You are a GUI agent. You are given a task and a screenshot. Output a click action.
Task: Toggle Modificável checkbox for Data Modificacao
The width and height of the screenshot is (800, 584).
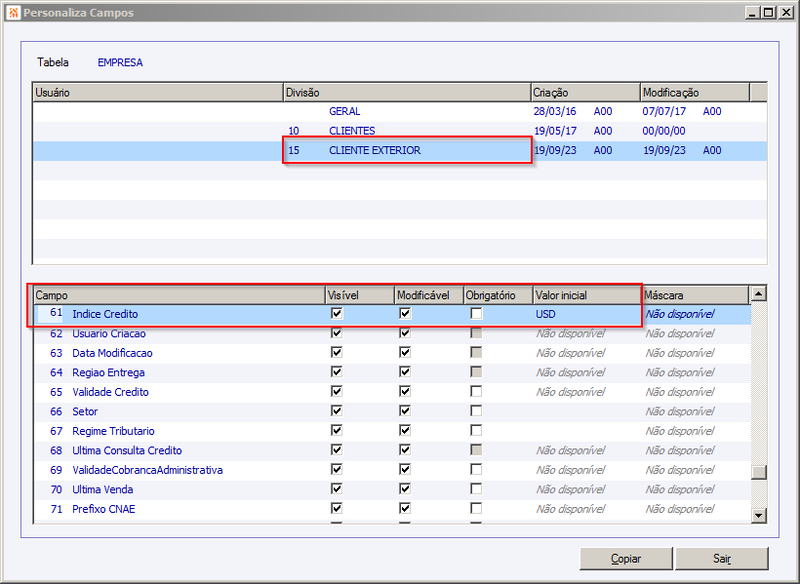[x=405, y=352]
